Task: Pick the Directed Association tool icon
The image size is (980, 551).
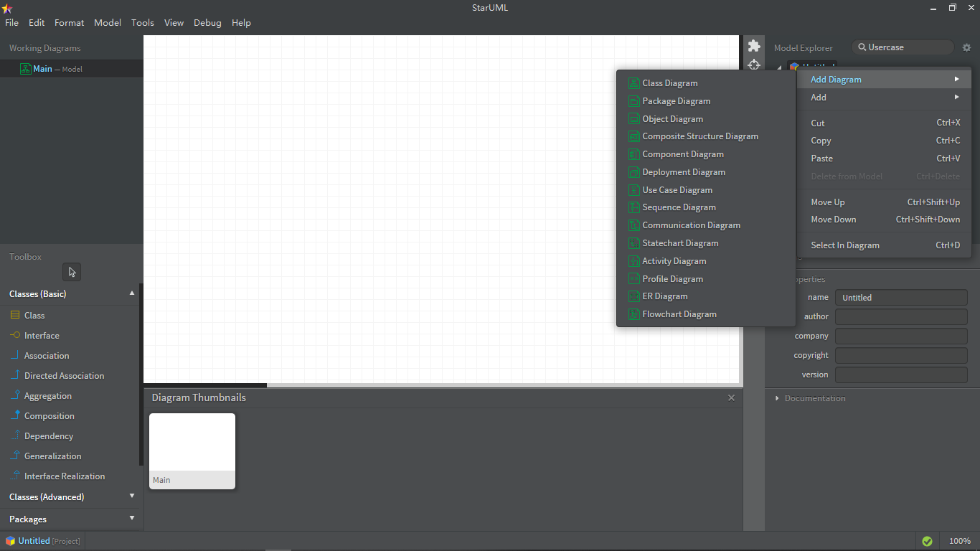Action: click(15, 375)
